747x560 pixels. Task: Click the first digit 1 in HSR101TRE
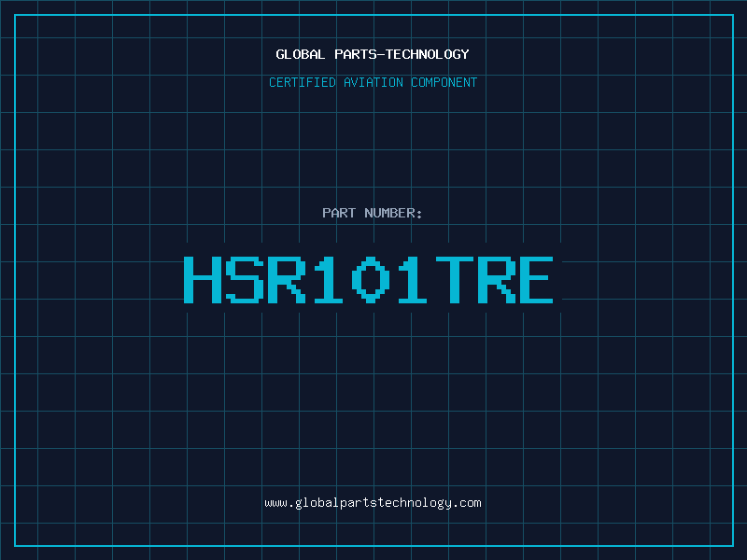click(x=328, y=280)
